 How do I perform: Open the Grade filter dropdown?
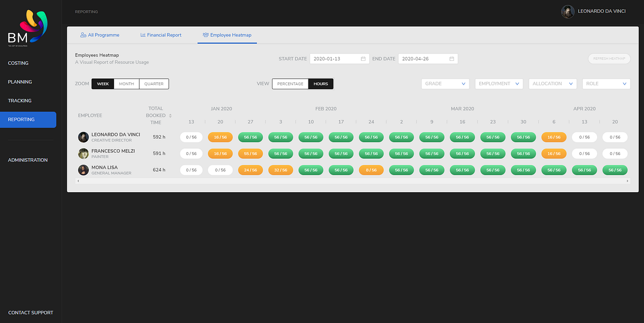click(445, 84)
